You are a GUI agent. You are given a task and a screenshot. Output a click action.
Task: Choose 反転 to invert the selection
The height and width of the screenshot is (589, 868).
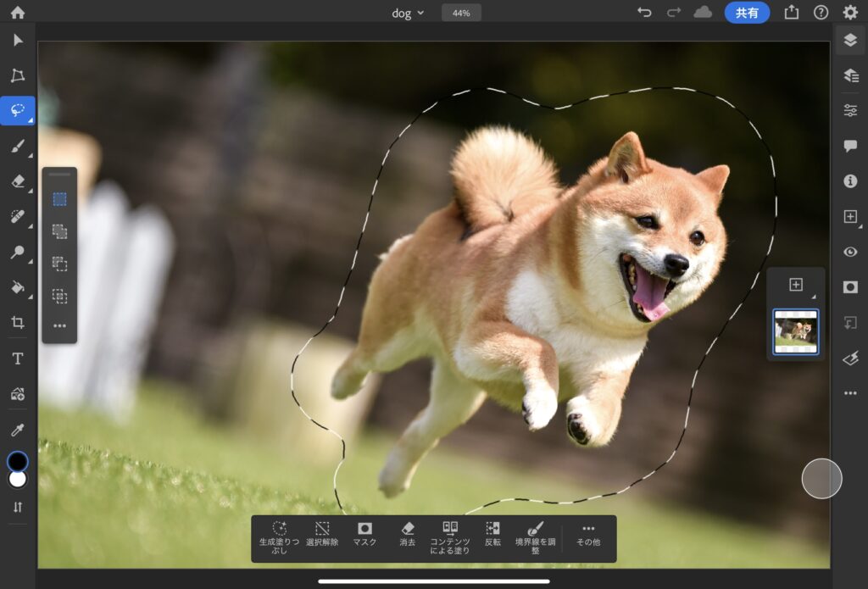[x=492, y=534]
